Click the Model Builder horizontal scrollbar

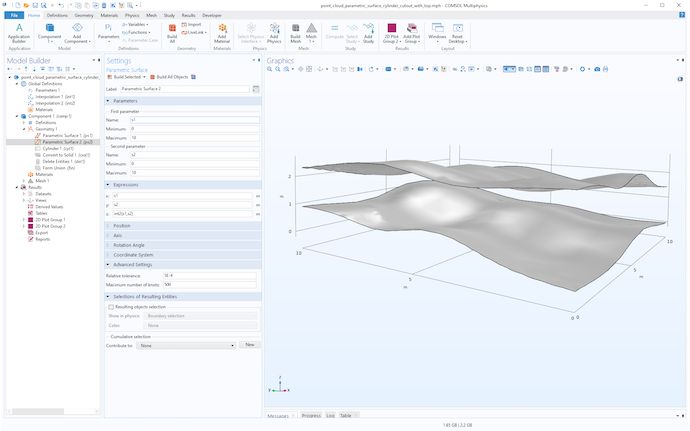coord(38,411)
